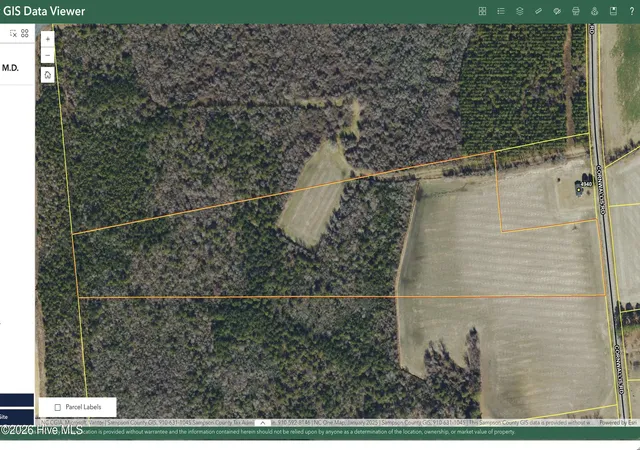The width and height of the screenshot is (640, 450).
Task: Open the print tool icon
Action: tap(576, 11)
